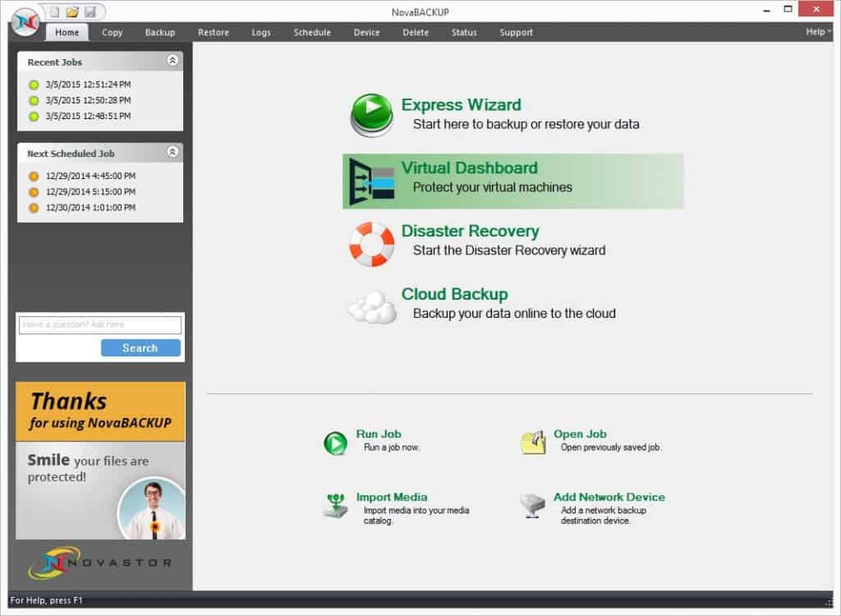Select recent job 3/5/2015 12:50:28 PM
The image size is (841, 616).
pos(88,100)
